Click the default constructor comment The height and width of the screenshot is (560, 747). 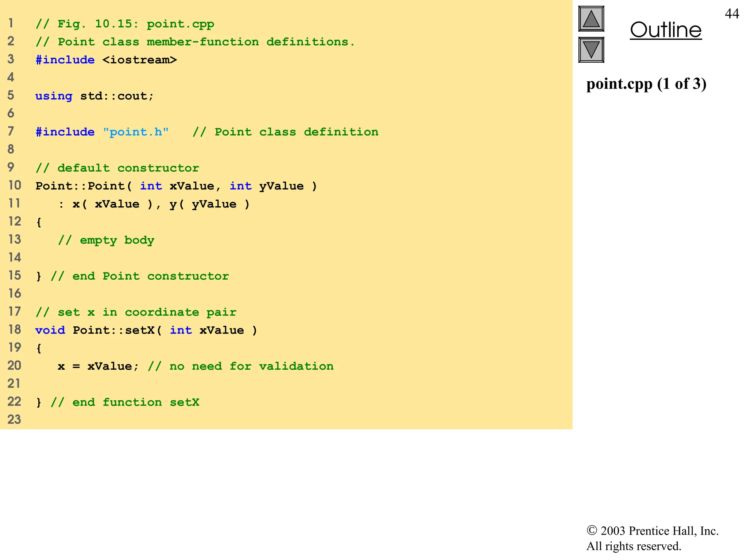click(x=117, y=168)
